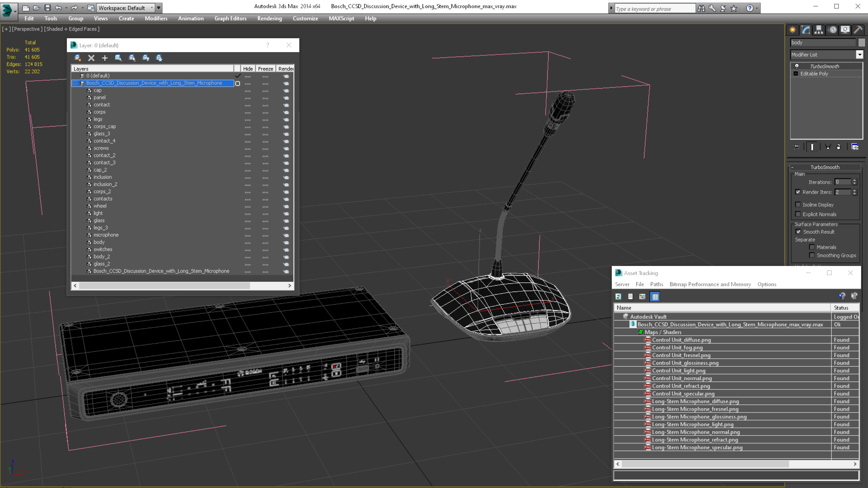Open the Motion panel icon
The image size is (868, 488).
click(833, 30)
